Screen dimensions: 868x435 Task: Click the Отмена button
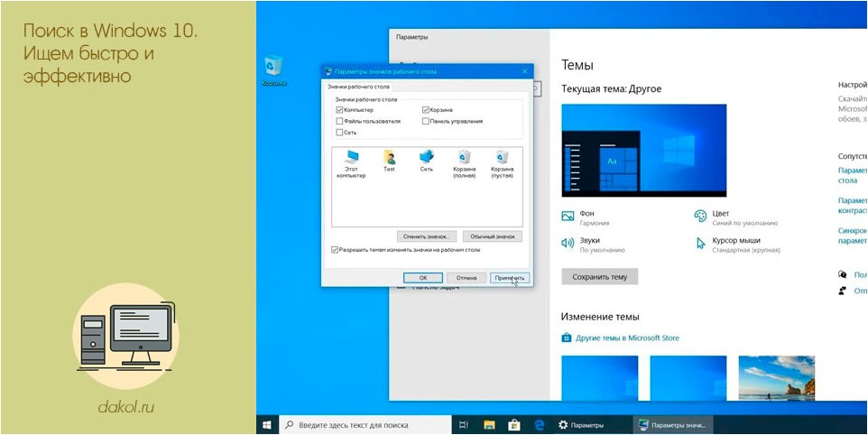[466, 277]
